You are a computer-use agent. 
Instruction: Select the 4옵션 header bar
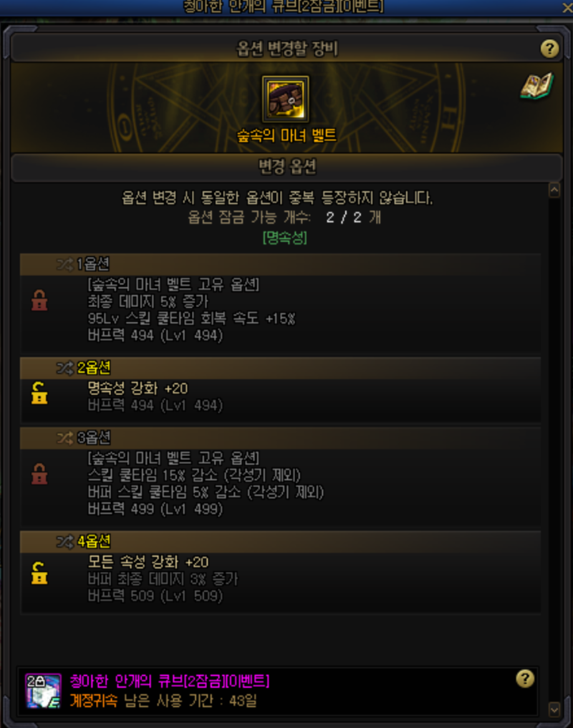coord(280,541)
